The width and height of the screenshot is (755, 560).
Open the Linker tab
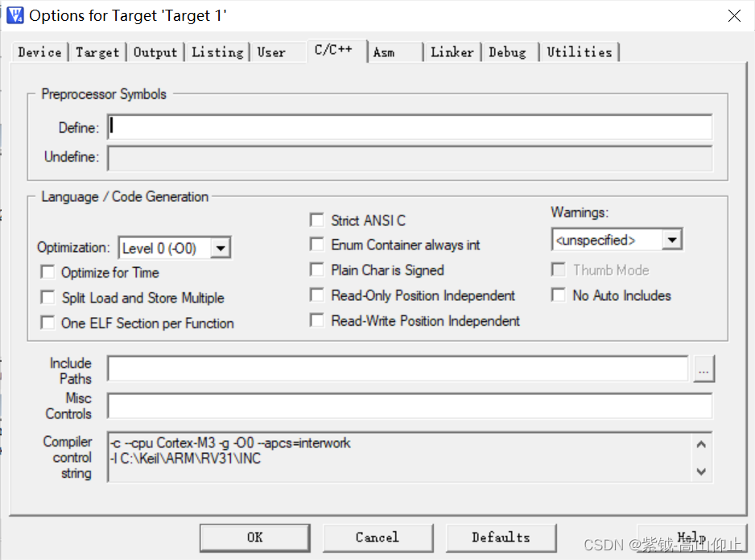tap(452, 52)
